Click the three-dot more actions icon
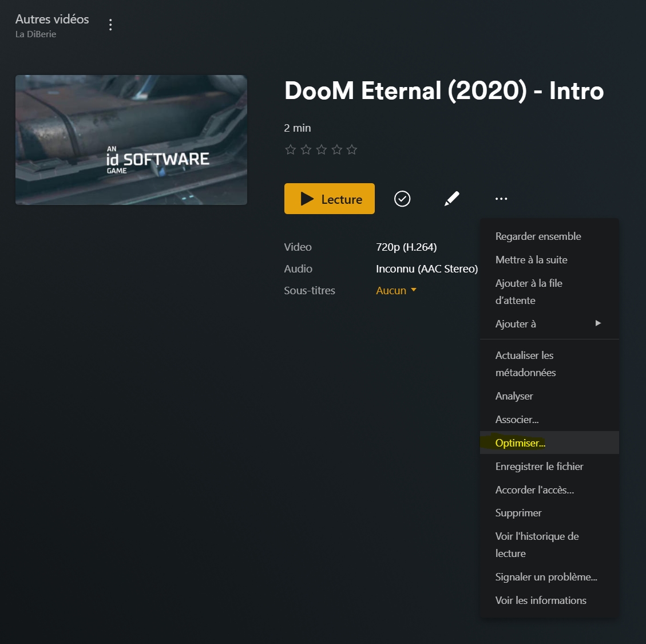This screenshot has height=644, width=646. pos(501,199)
